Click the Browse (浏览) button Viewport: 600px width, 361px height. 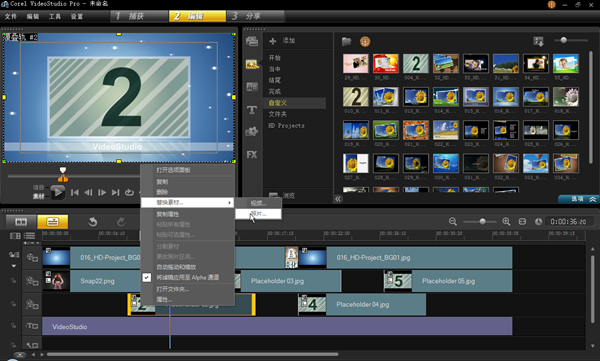pos(282,196)
